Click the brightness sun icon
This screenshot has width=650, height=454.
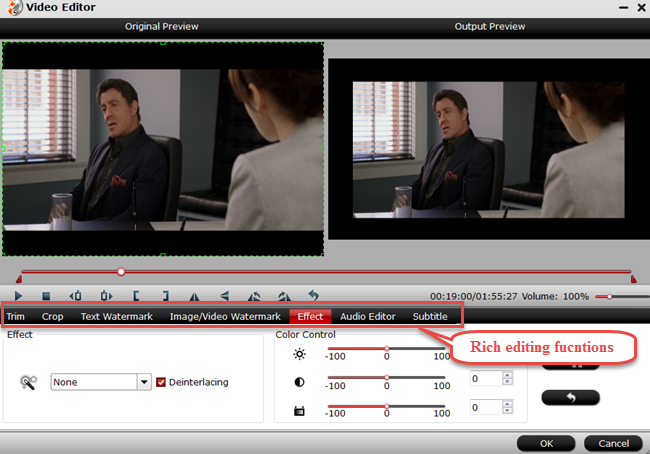(x=299, y=354)
